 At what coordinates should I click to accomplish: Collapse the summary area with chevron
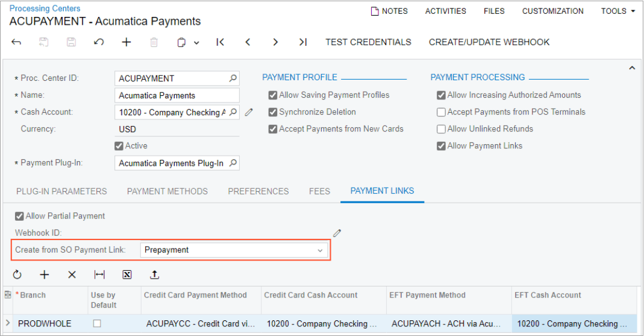pyautogui.click(x=632, y=68)
